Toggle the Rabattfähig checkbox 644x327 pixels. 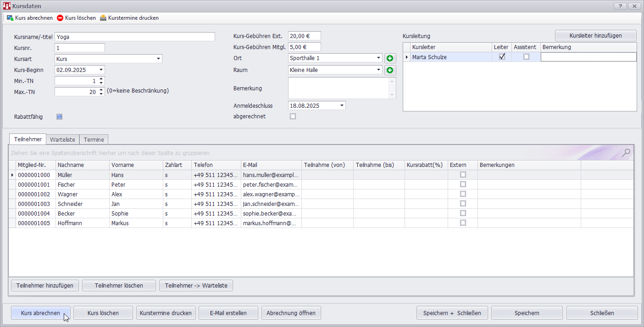[x=59, y=116]
